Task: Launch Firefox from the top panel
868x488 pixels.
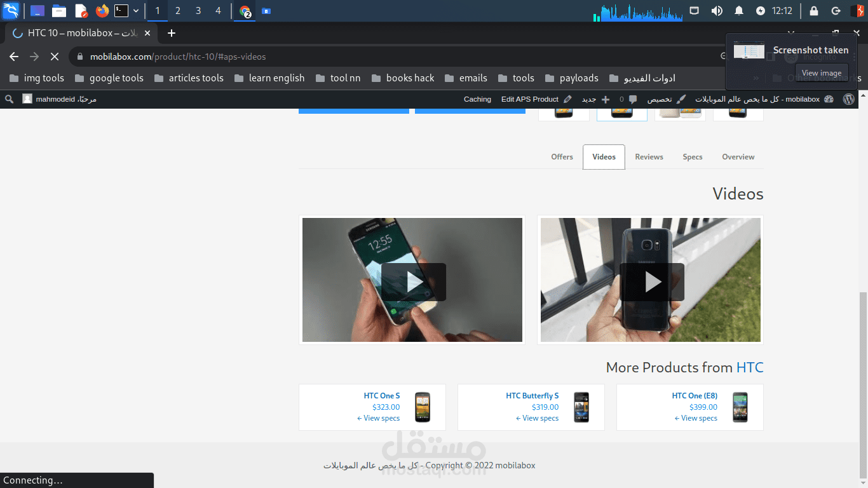Action: pos(102,11)
